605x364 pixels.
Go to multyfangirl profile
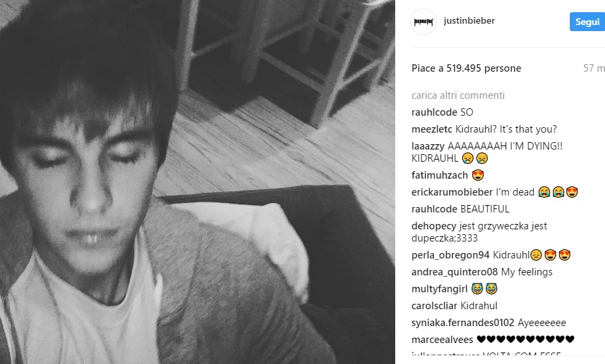point(439,289)
